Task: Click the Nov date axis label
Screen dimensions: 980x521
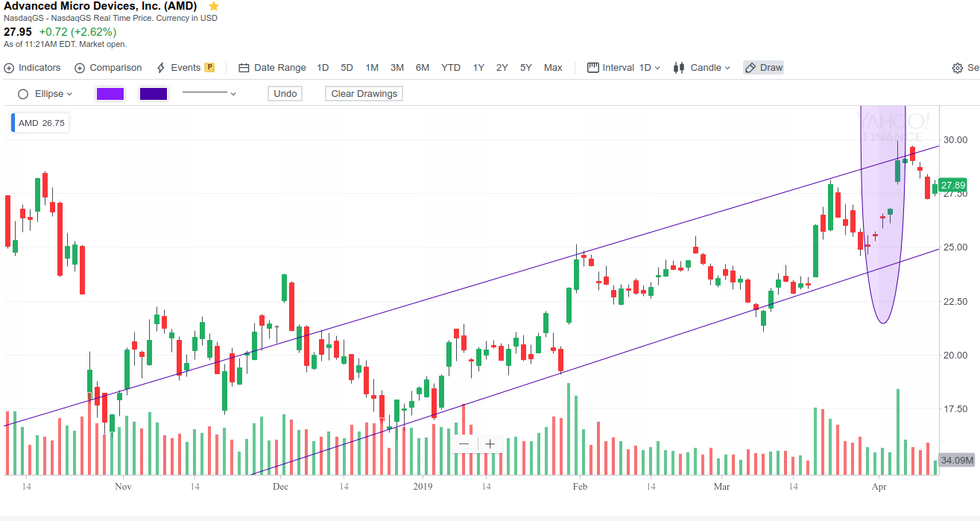Action: (x=124, y=487)
